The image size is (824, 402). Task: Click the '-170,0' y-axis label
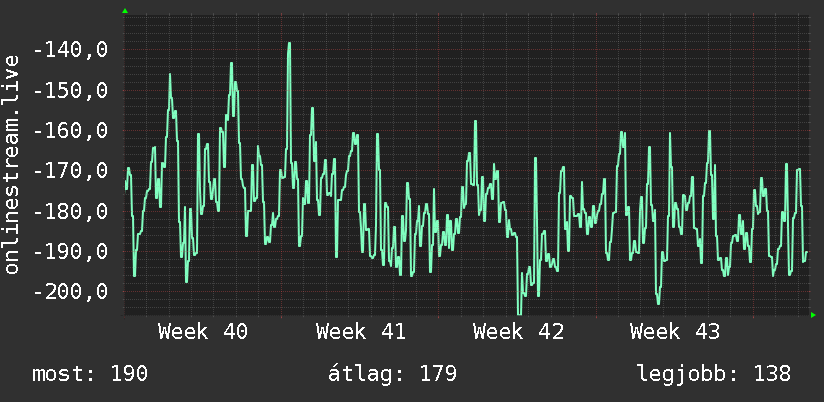70,171
